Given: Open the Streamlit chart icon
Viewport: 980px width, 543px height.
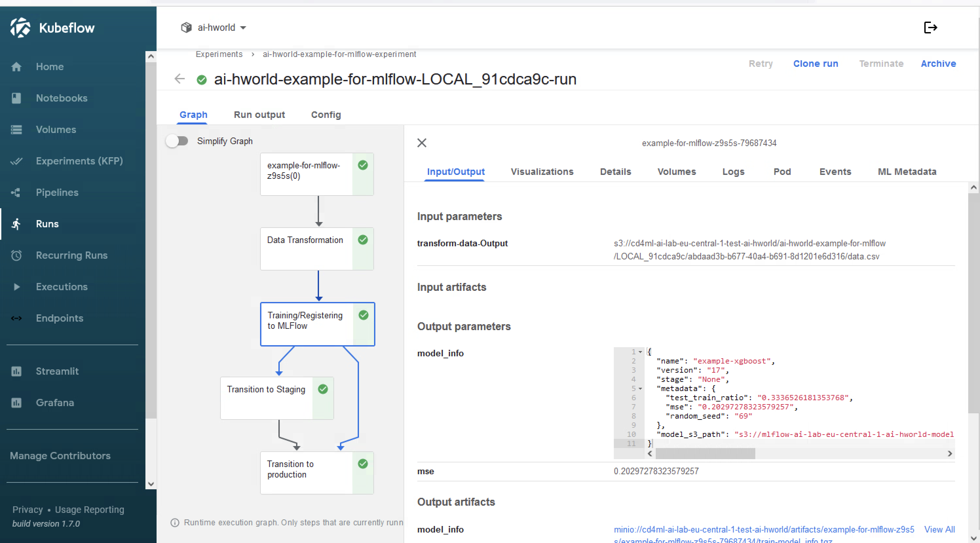Looking at the screenshot, I should 16,371.
